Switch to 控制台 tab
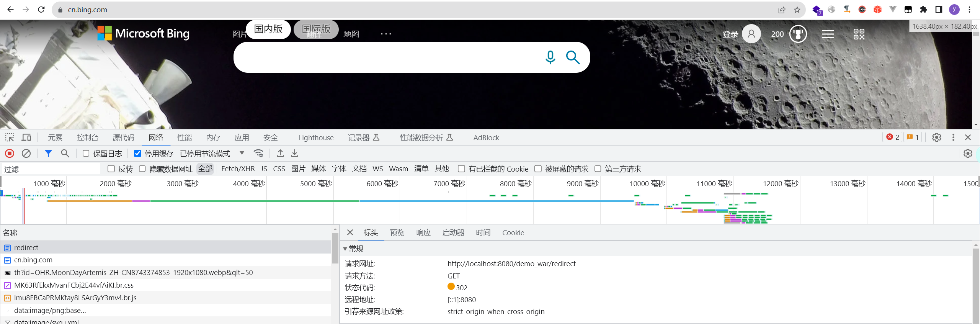This screenshot has width=980, height=324. pyautogui.click(x=88, y=137)
